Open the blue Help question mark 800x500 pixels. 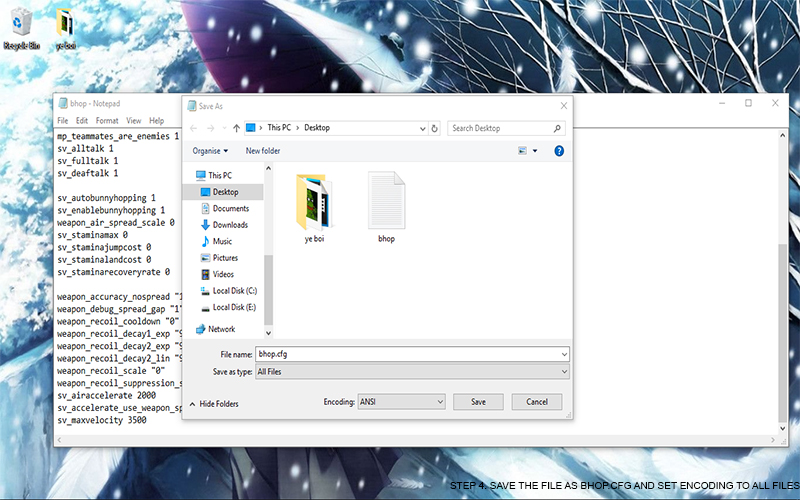pos(559,151)
